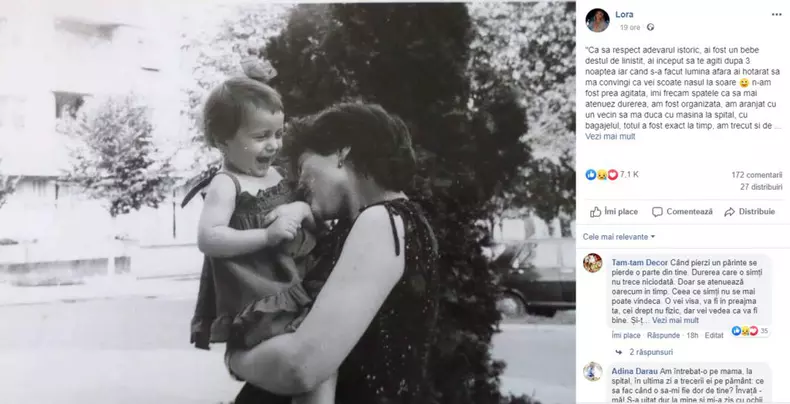Click Tam-tam Decor's avatar picture

[x=593, y=262]
